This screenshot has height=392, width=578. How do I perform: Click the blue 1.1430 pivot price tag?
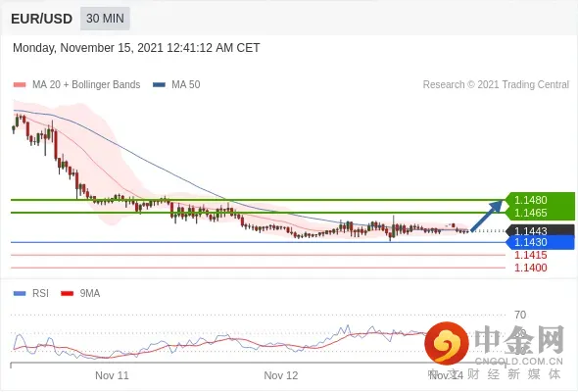tap(541, 242)
